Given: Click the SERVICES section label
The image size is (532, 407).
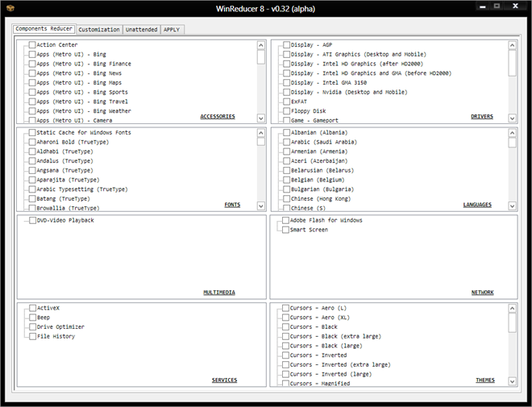Looking at the screenshot, I should [225, 380].
